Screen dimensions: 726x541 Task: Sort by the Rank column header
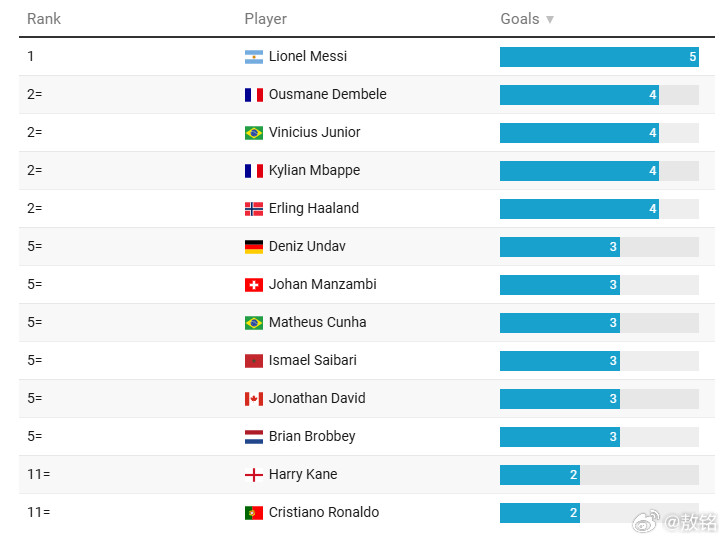pyautogui.click(x=44, y=19)
